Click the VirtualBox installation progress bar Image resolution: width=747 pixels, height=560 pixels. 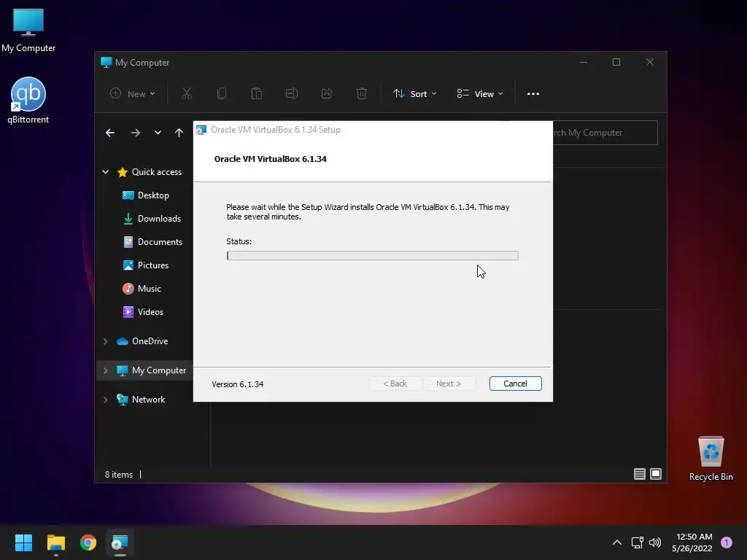[x=372, y=256]
